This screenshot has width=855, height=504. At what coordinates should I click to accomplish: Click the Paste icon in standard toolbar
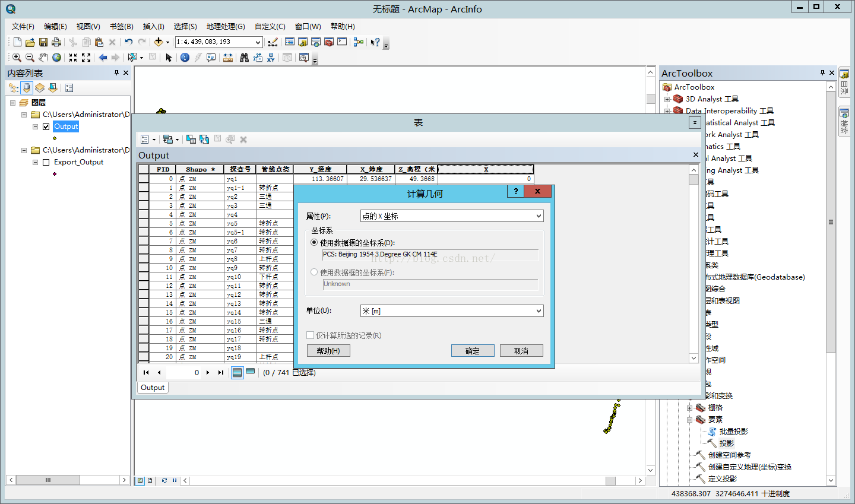click(99, 42)
